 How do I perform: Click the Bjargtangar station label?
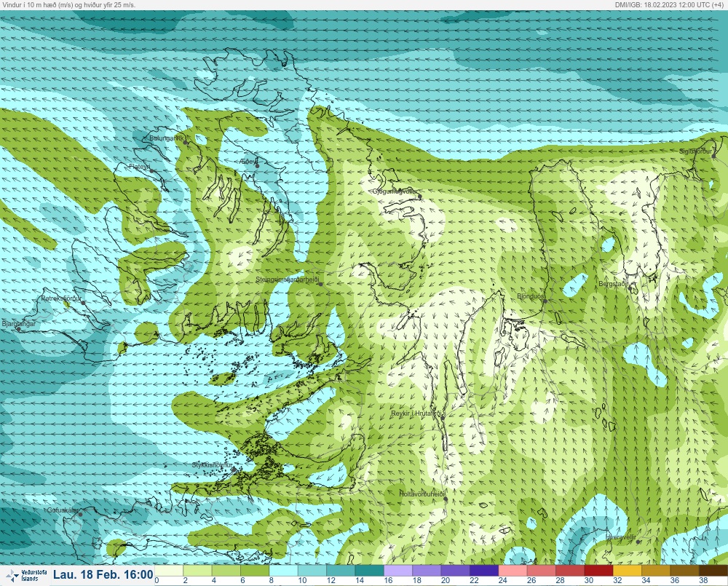19,324
